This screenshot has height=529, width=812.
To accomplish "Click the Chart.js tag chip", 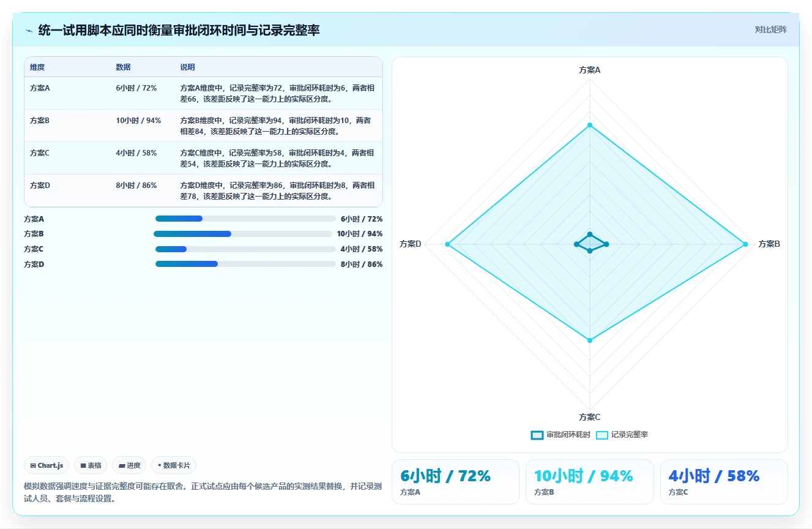I will [47, 465].
